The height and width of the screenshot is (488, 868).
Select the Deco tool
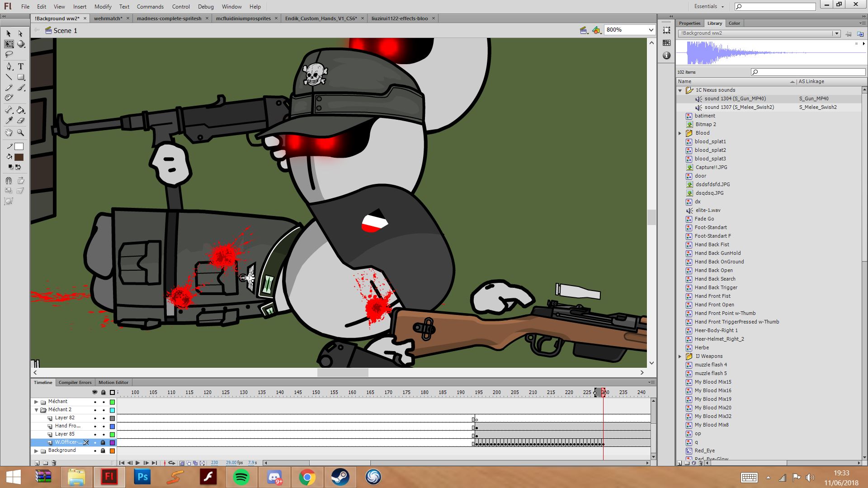click(9, 98)
